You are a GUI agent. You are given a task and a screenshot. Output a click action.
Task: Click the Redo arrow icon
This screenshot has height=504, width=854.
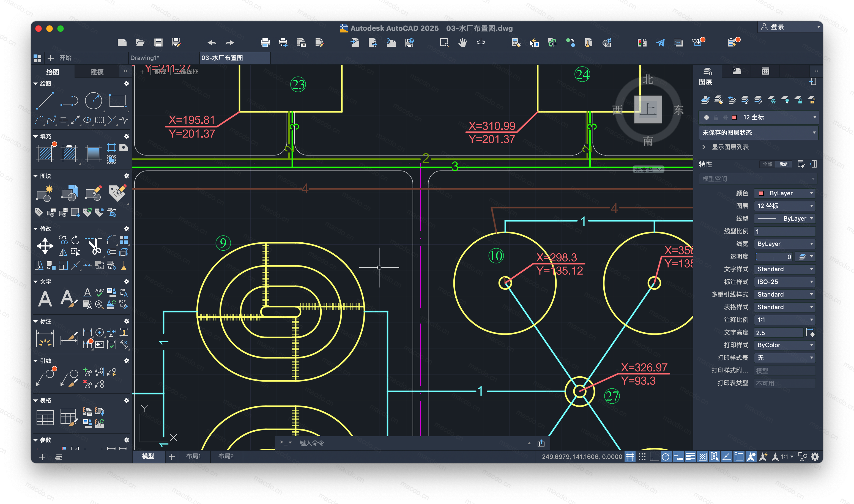230,42
